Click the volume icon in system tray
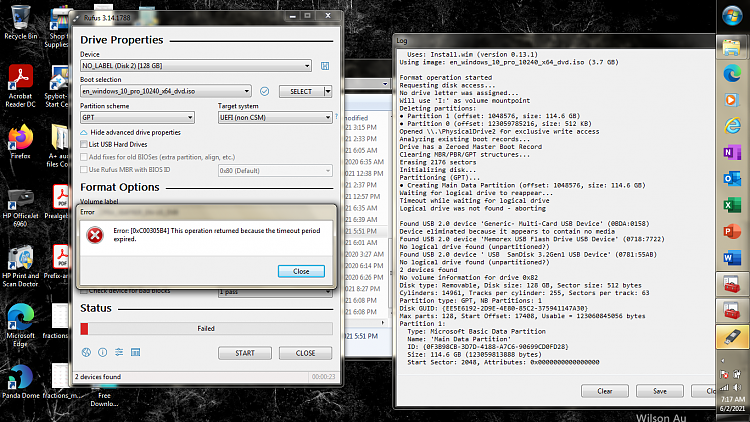Screen dimensions: 750x422 point(737,388)
